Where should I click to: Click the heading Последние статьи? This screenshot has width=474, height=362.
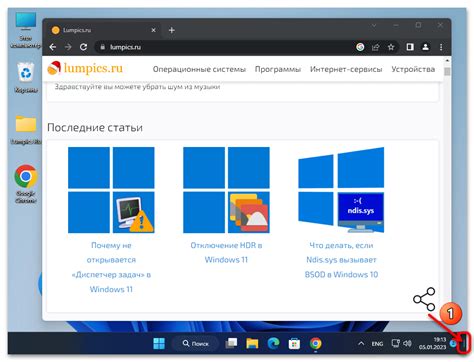pyautogui.click(x=95, y=127)
